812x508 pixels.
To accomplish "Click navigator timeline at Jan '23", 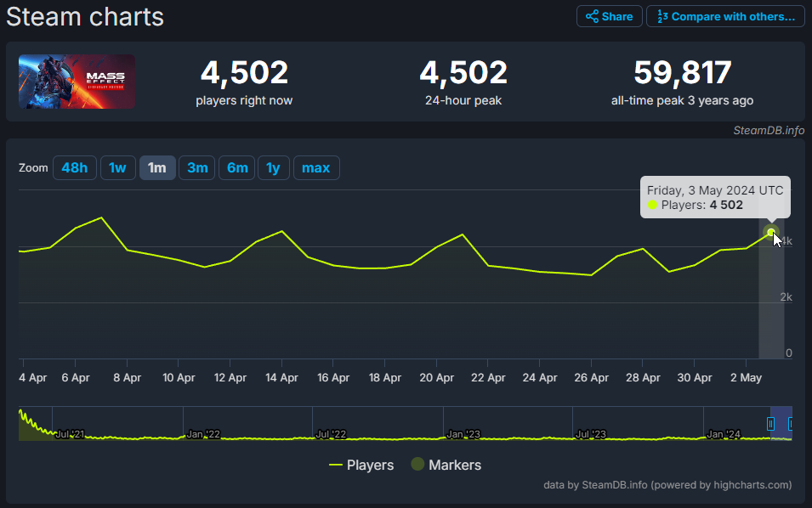I will pyautogui.click(x=463, y=433).
